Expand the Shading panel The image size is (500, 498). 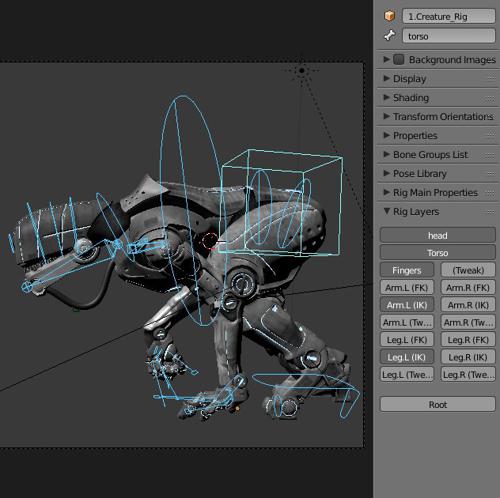tap(386, 97)
